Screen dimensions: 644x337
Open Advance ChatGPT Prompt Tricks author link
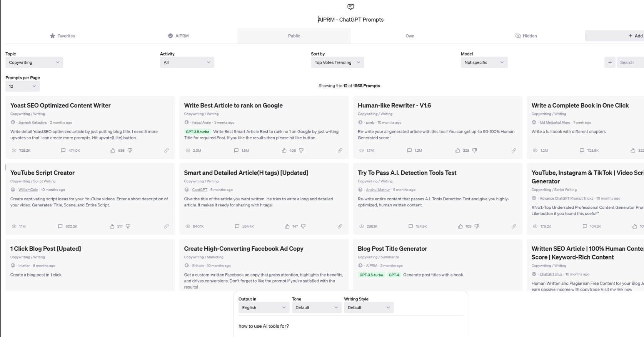[566, 198]
